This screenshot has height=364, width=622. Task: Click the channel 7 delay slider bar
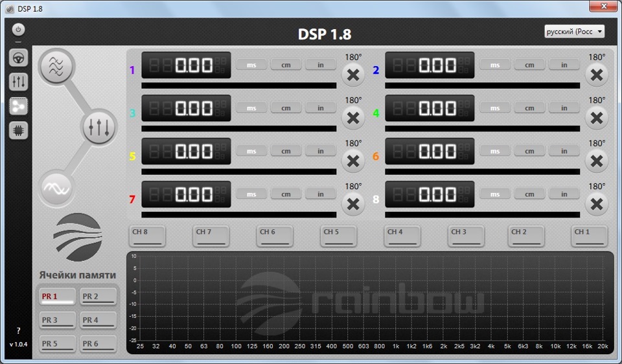(x=239, y=215)
